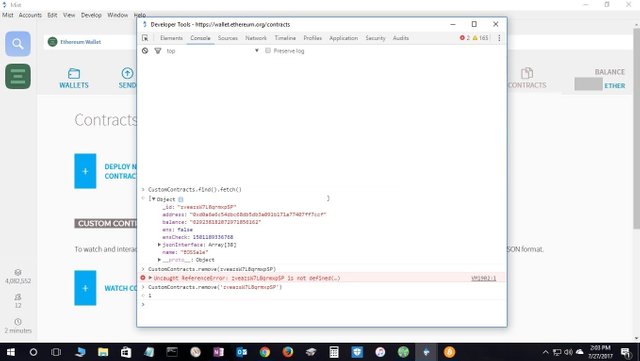Image resolution: width=640 pixels, height=361 pixels.
Task: Open the Contracts section icon in wallet
Action: [x=527, y=73]
